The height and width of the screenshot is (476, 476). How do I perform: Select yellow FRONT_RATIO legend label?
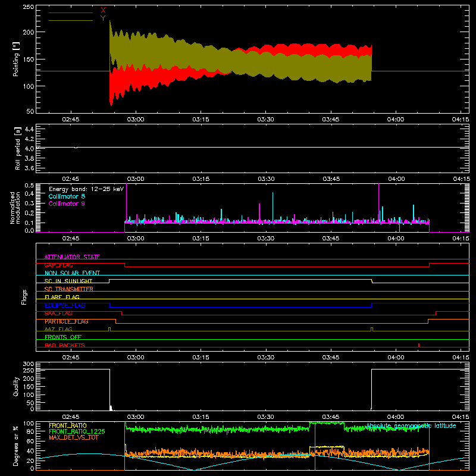(68, 425)
